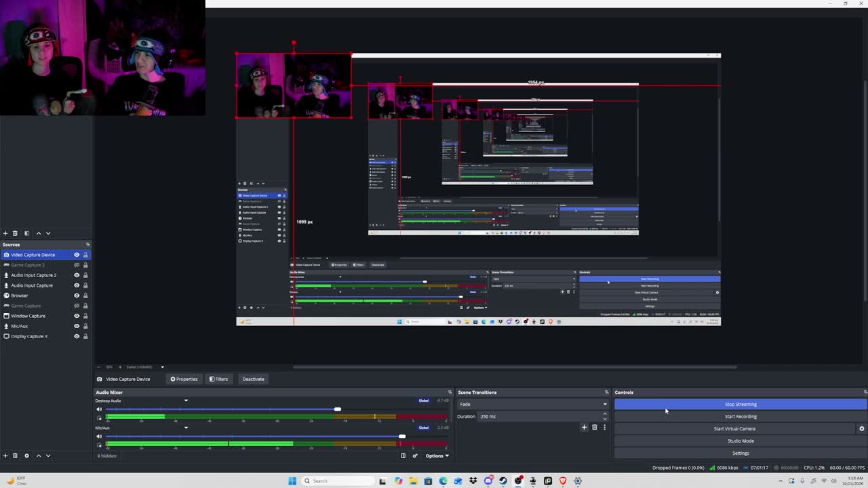
Task: Click Start Virtual Camera button
Action: pos(734,428)
